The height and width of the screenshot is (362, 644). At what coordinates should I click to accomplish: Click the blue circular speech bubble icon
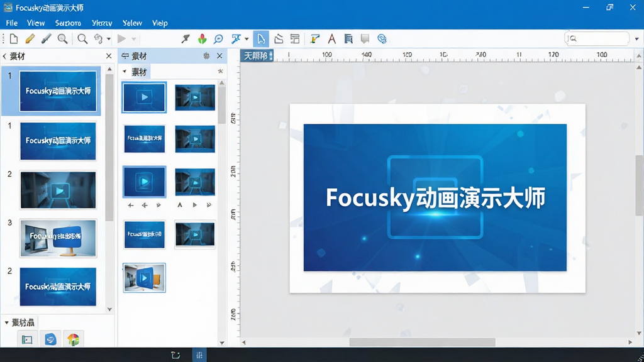point(218,38)
